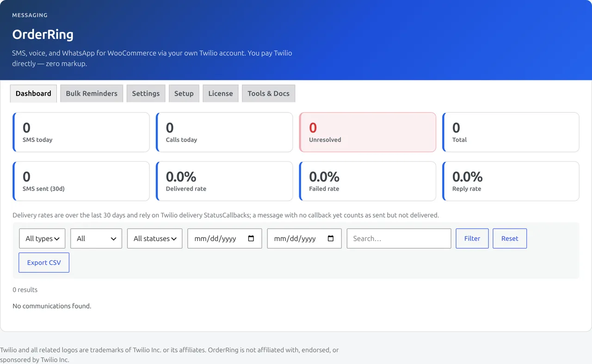Screen dimensions: 592x364
Task: Export communications with Export CSV
Action: click(x=44, y=262)
